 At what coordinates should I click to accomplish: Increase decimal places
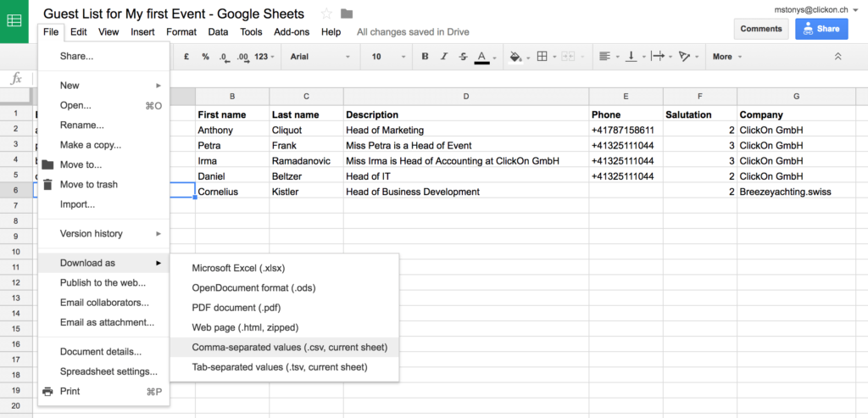click(242, 57)
